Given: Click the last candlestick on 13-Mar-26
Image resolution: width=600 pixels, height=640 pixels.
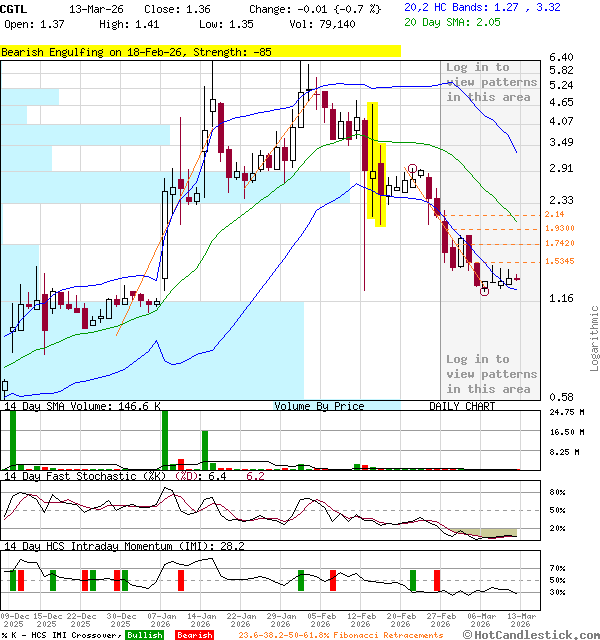Looking at the screenshot, I should click(516, 279).
